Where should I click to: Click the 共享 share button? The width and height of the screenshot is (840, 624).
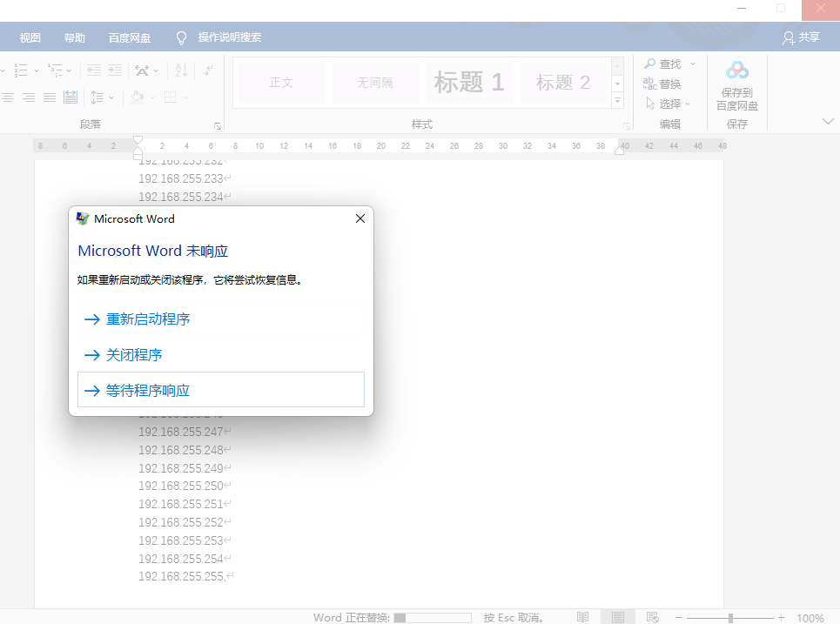pos(801,37)
